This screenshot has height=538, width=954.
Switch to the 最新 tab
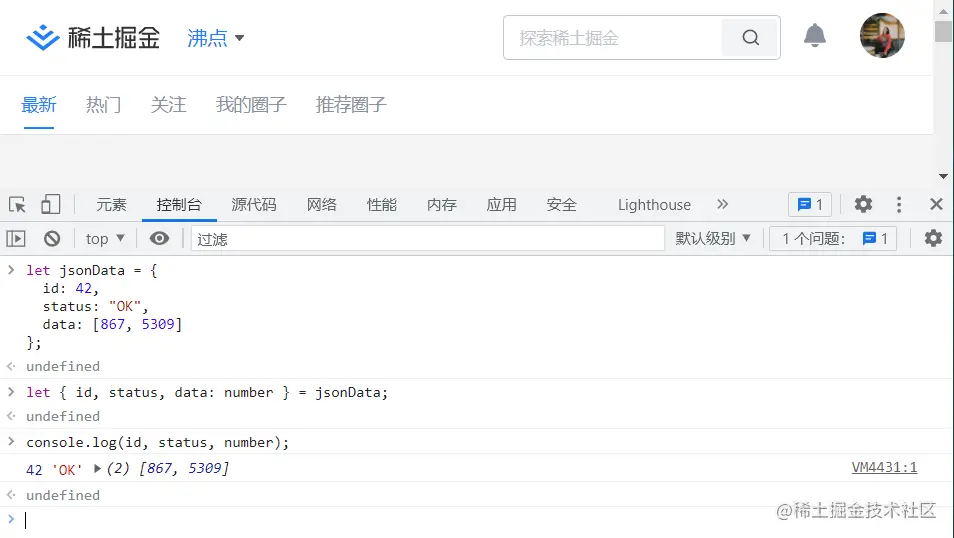[x=38, y=105]
